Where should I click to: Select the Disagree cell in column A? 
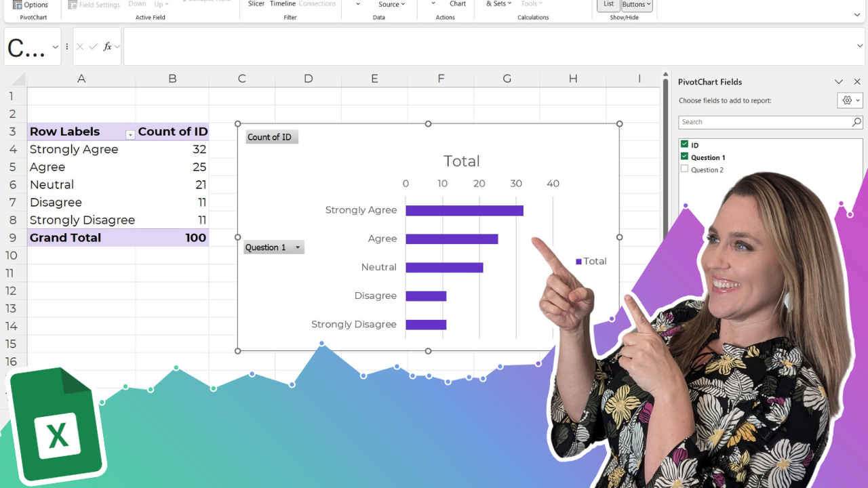click(81, 202)
